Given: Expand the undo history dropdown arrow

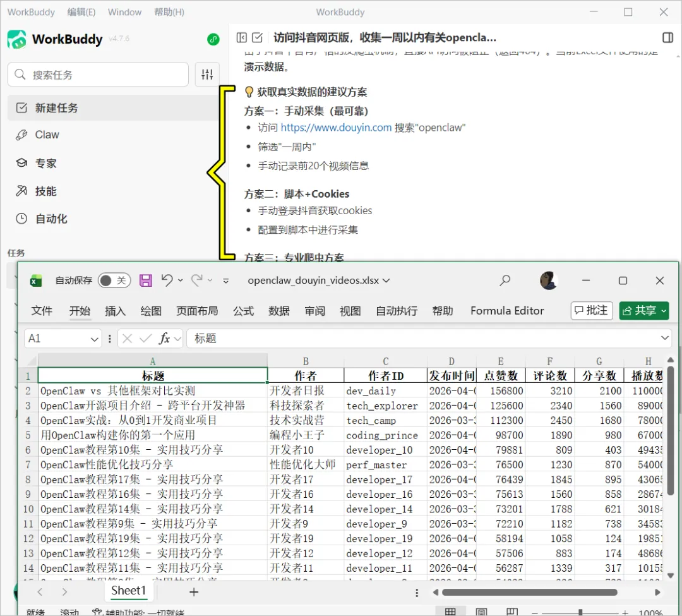Looking at the screenshot, I should (x=181, y=281).
